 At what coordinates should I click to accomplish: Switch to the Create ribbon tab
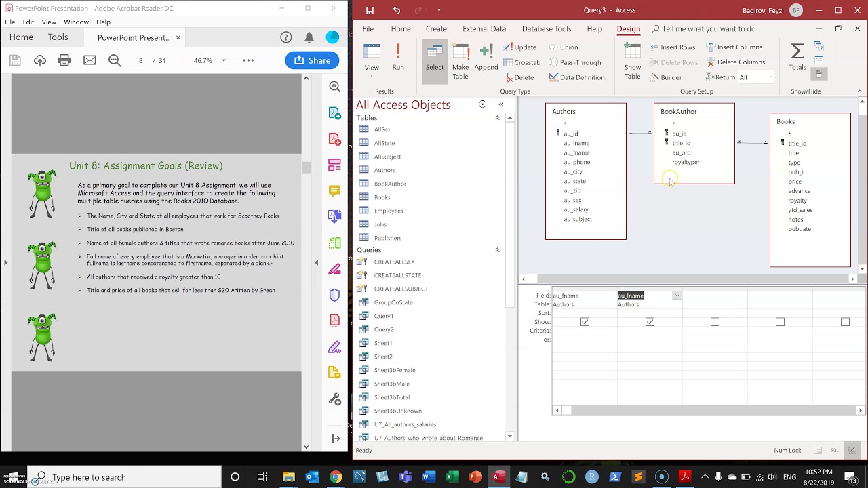pyautogui.click(x=436, y=29)
